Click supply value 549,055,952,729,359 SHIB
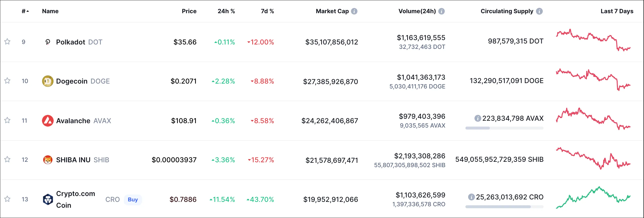 (x=499, y=159)
